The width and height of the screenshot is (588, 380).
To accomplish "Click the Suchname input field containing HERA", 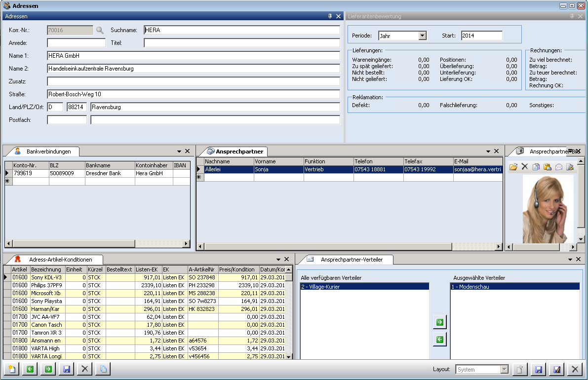I will coord(242,30).
